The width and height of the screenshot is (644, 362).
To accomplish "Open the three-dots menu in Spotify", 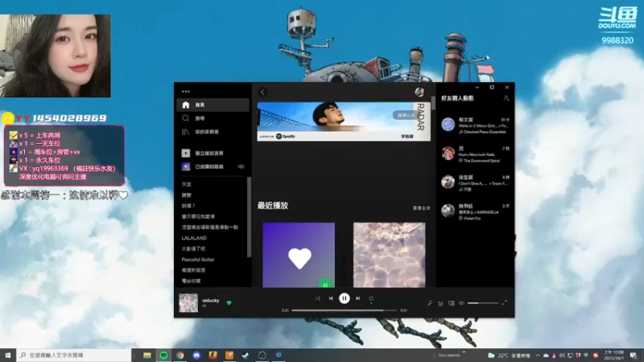I will coord(186,92).
